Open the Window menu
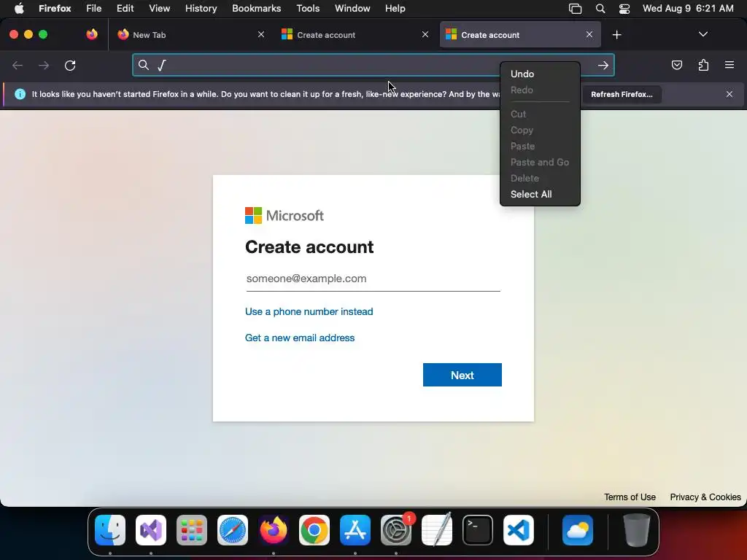The image size is (747, 560). tap(352, 8)
